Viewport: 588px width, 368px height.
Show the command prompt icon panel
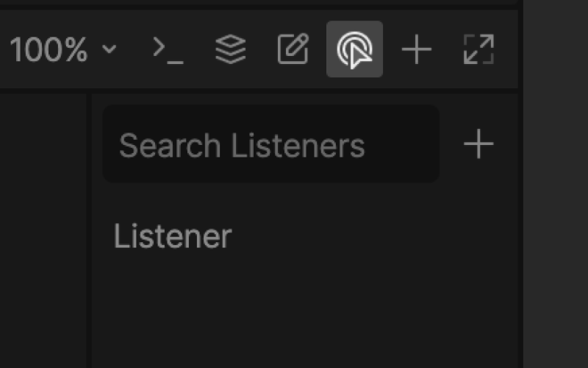click(x=168, y=49)
